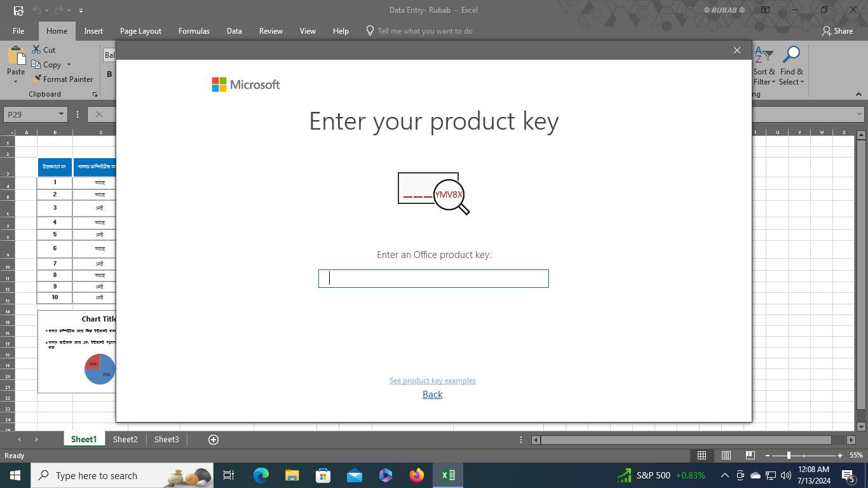Open Ribbon Display Options icon

[766, 10]
